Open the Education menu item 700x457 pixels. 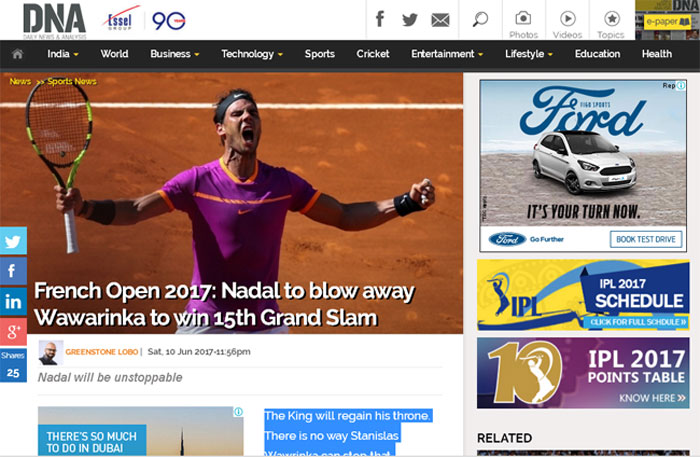click(x=597, y=54)
